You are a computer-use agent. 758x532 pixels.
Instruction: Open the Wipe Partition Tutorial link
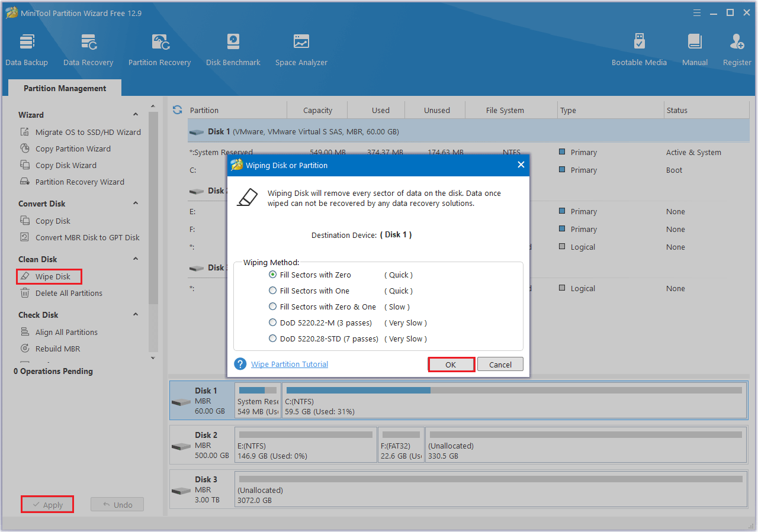click(x=290, y=365)
